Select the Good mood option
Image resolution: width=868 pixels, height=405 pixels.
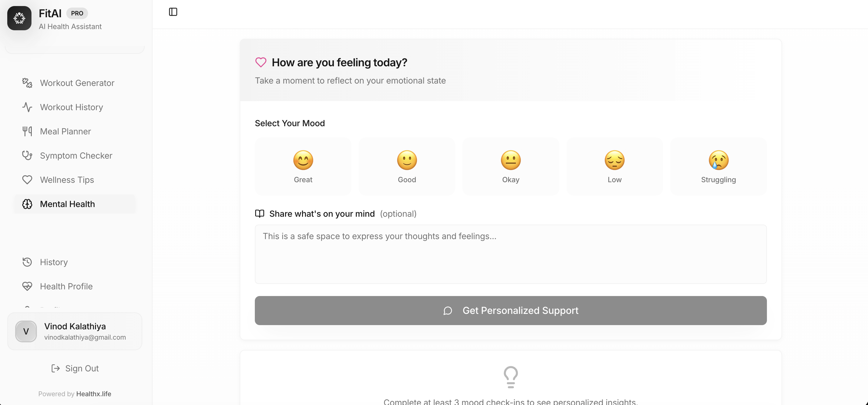click(407, 166)
